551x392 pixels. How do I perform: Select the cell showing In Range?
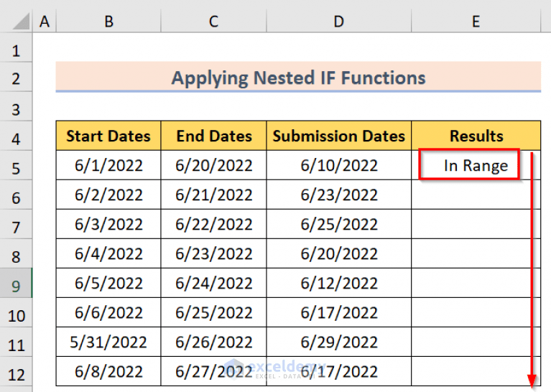[x=476, y=165]
